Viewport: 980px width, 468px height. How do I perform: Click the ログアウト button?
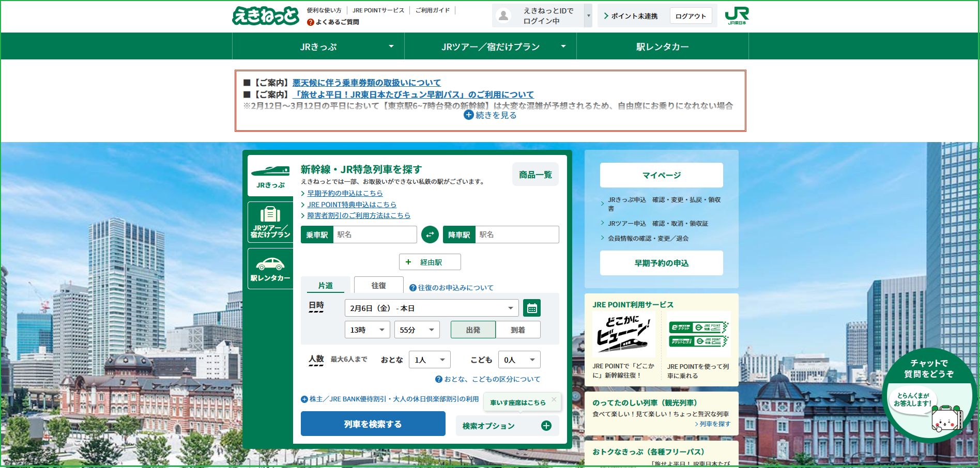[691, 16]
